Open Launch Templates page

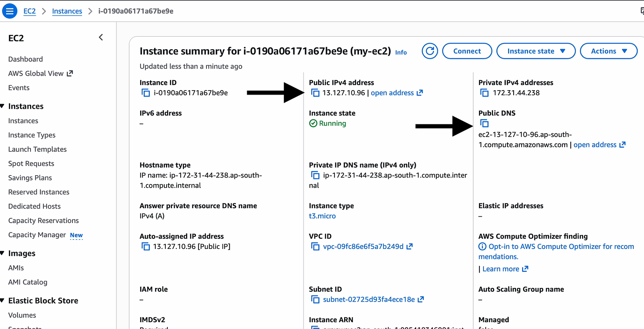coord(37,149)
